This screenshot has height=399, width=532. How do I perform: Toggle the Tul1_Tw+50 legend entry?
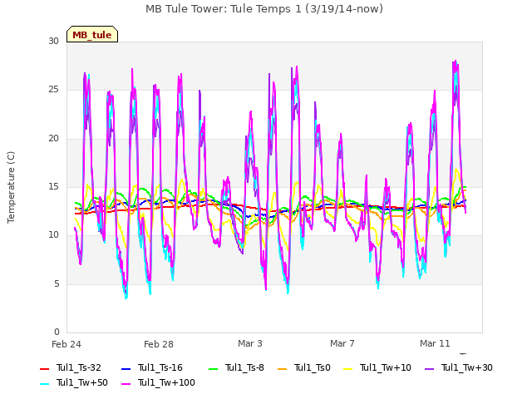point(74,382)
